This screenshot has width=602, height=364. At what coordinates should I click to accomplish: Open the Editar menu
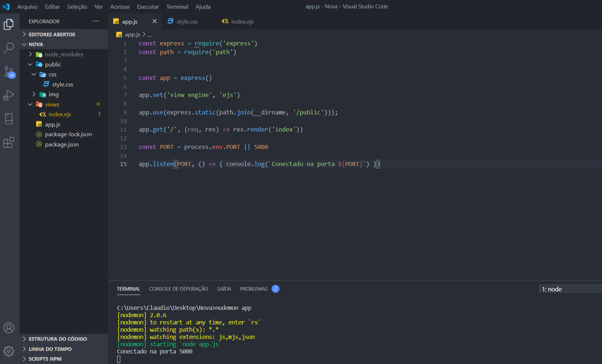coord(53,7)
